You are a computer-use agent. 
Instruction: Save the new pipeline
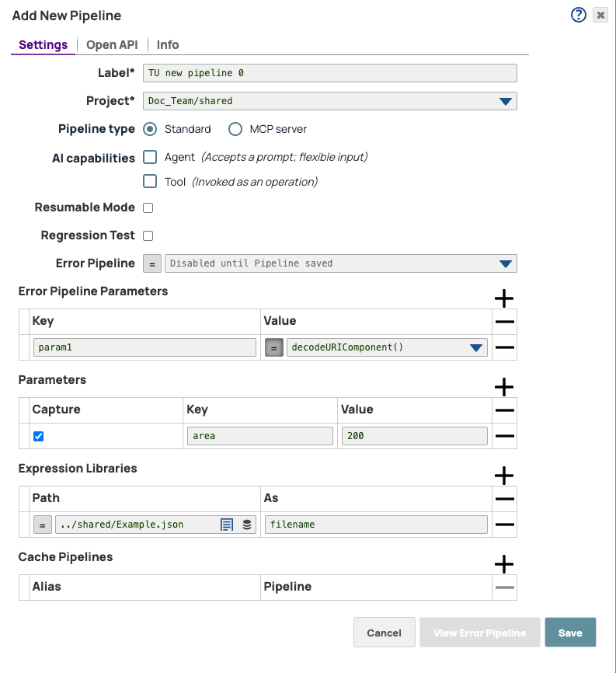pos(570,632)
